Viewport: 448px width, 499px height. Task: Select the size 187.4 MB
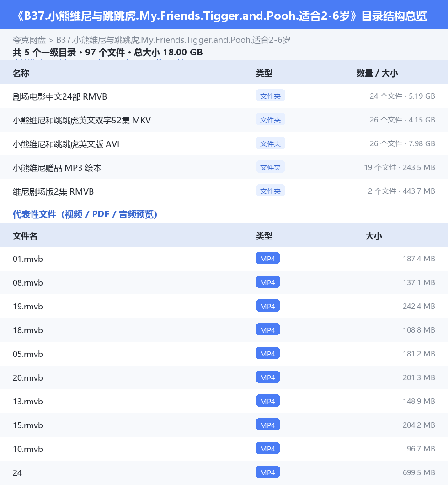(419, 259)
